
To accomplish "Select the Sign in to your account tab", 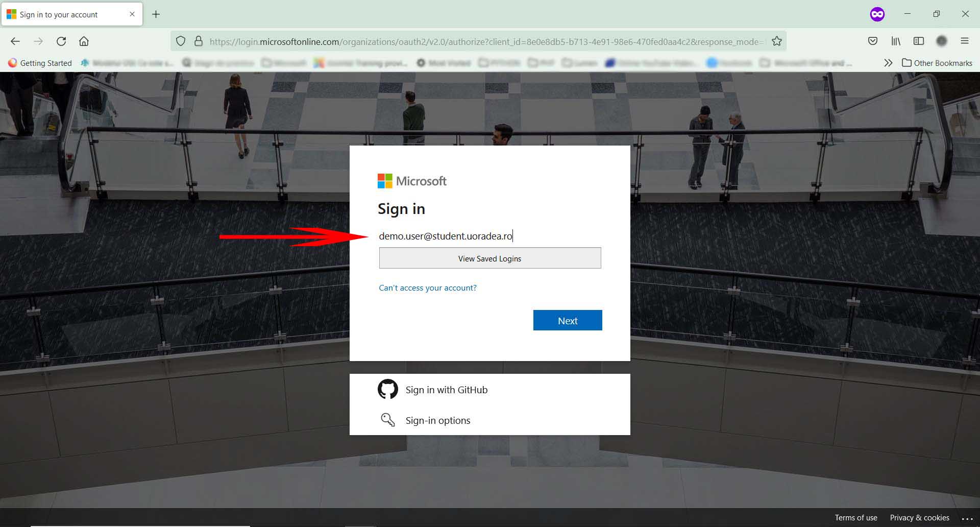I will 72,14.
